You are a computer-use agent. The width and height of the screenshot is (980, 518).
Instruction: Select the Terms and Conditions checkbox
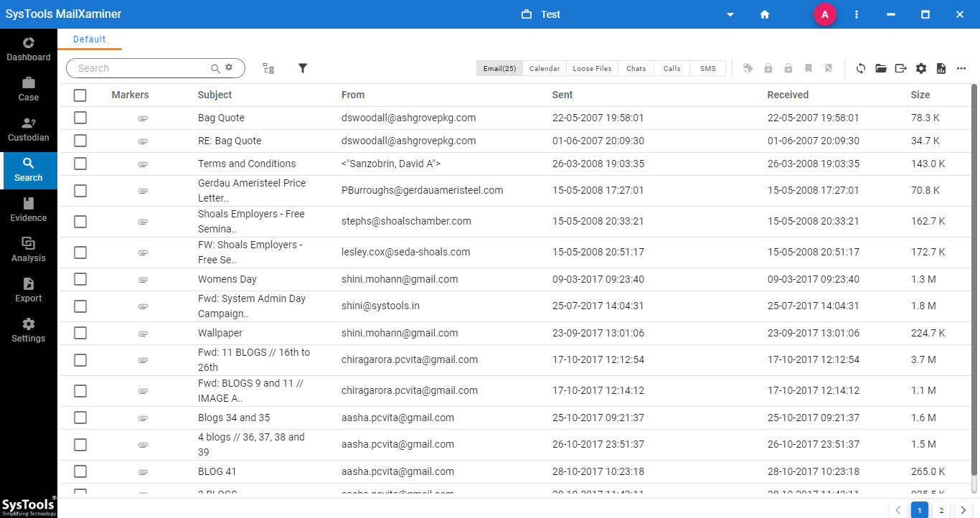point(80,164)
